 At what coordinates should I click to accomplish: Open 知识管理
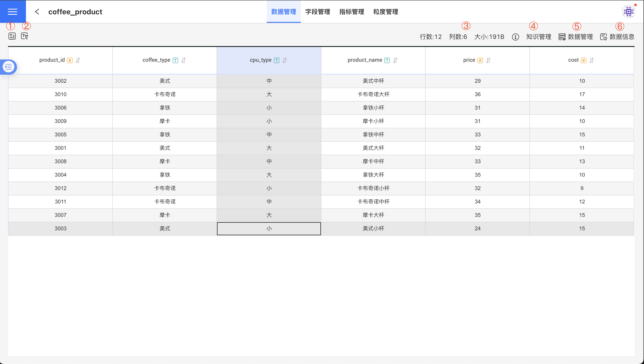(538, 37)
